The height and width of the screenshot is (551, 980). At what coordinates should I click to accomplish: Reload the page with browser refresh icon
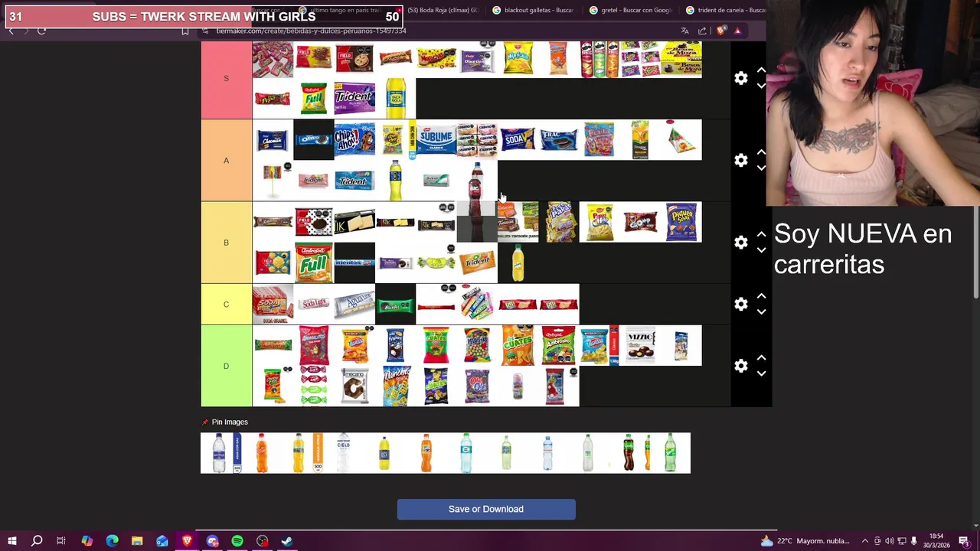coord(41,31)
